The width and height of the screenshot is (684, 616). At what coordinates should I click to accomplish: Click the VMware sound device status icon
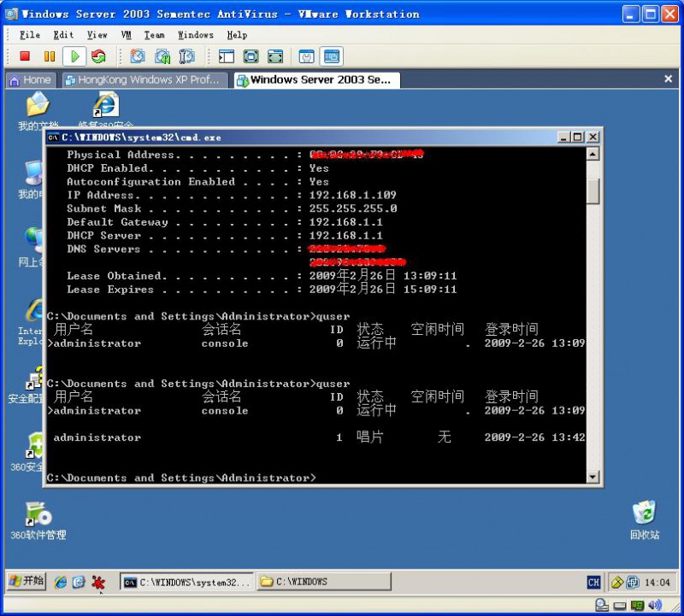pyautogui.click(x=655, y=606)
